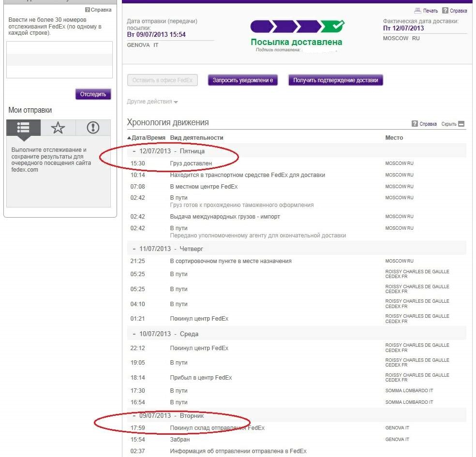
Task: Click the 19:05 В пути entry
Action: click(x=179, y=363)
